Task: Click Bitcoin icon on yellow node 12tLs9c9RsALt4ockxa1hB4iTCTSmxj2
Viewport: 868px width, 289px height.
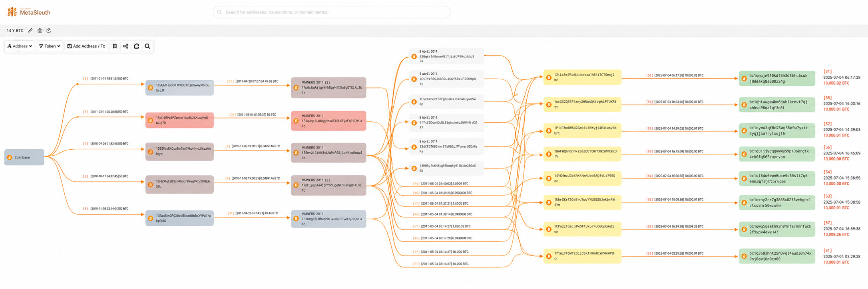Action: pyautogui.click(x=549, y=77)
